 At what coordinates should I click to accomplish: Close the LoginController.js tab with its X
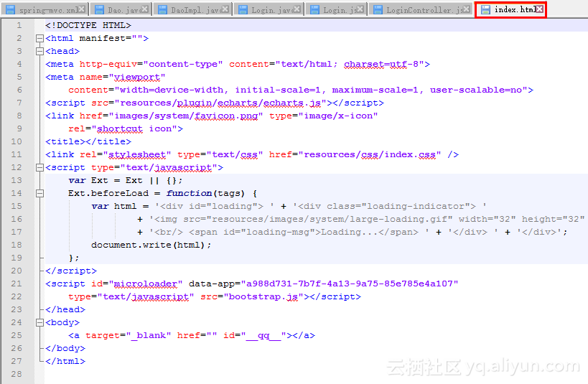click(x=466, y=9)
